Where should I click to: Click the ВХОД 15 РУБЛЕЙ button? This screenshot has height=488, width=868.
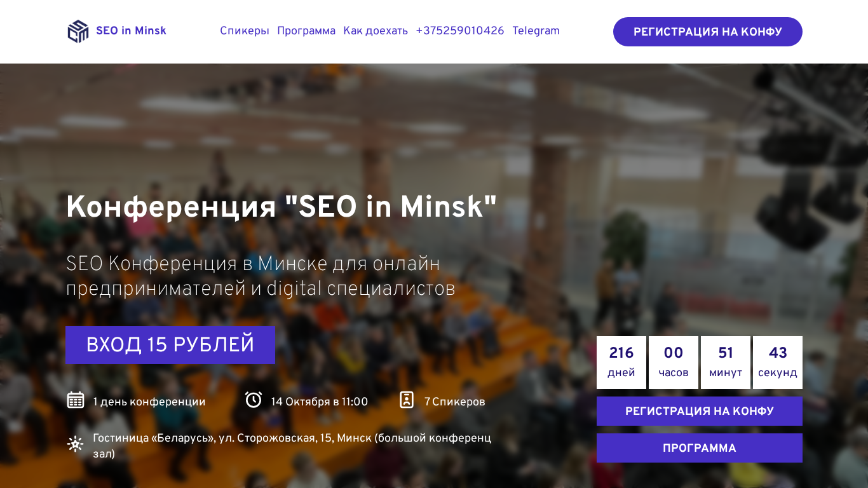[x=170, y=345]
